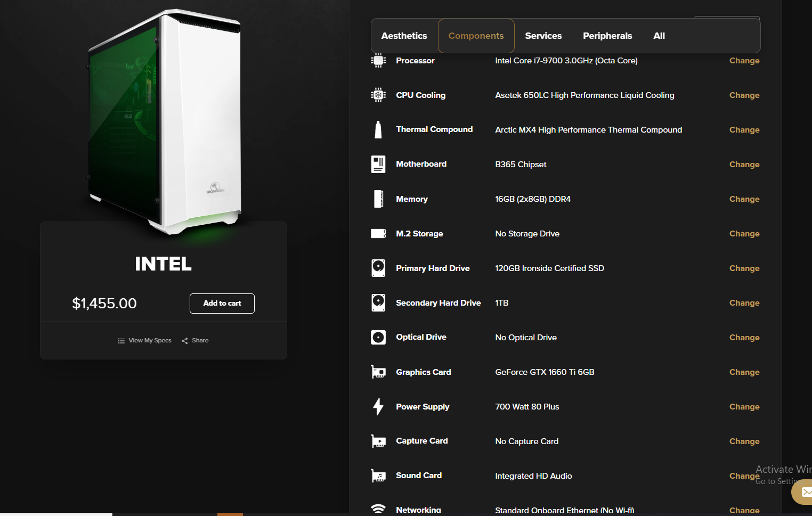This screenshot has width=812, height=516.
Task: Change the Memory configuration
Action: tap(744, 199)
